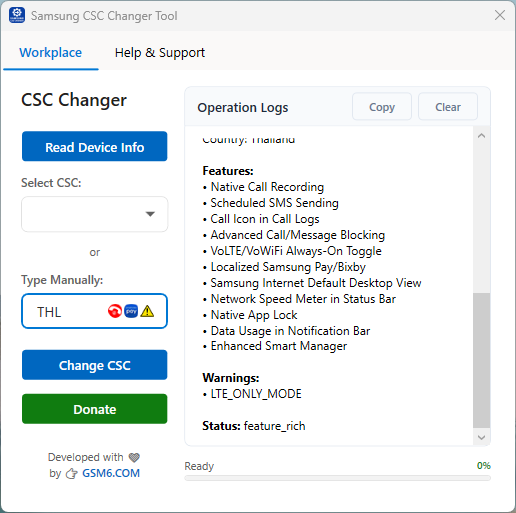Click the logs scrollbar up arrow
516x513 pixels.
[x=481, y=136]
